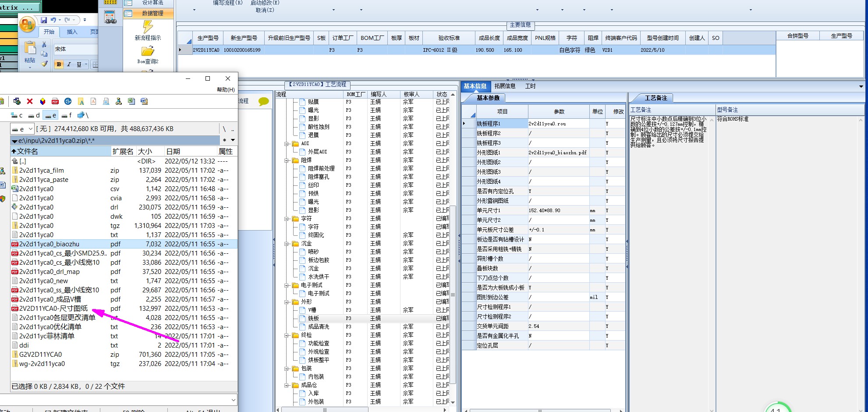This screenshot has width=868, height=412.
Task: Select the G2V2D11YCA0 zip file
Action: coord(124,355)
